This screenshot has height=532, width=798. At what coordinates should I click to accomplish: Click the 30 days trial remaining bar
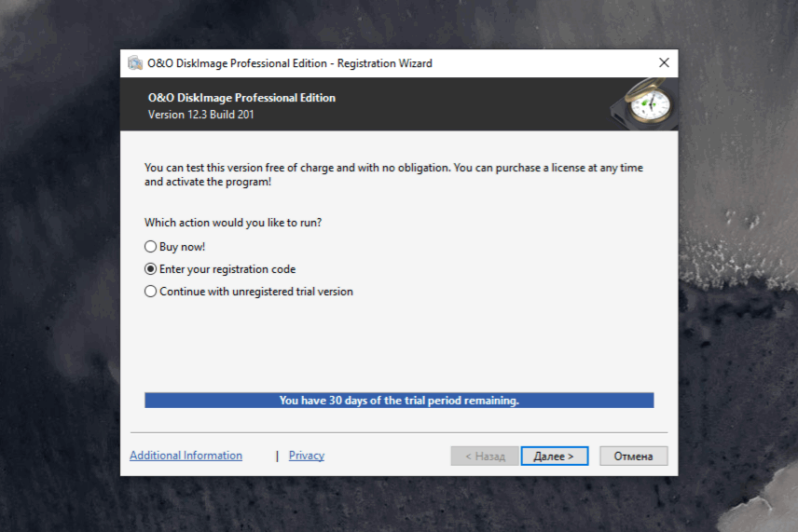pos(399,401)
